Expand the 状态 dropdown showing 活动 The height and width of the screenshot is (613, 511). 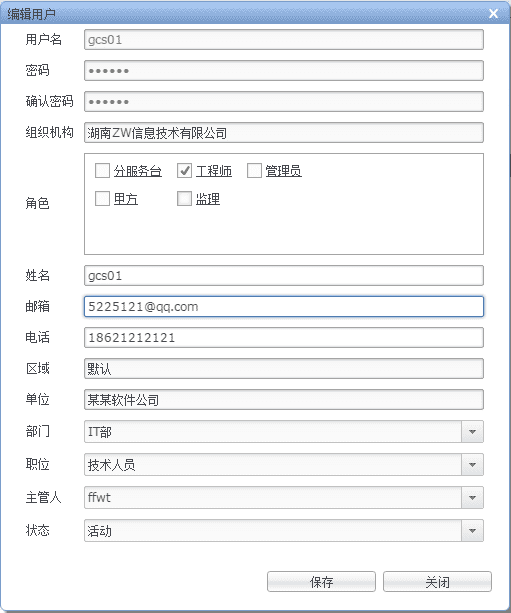pos(472,531)
